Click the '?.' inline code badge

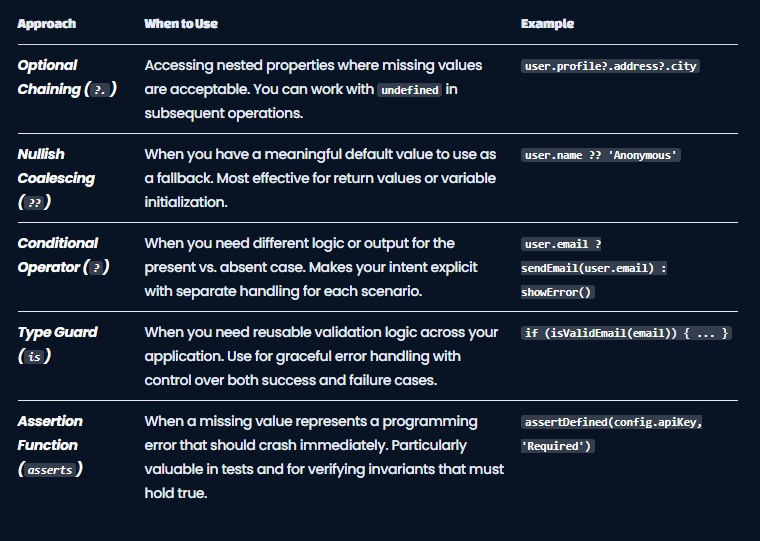100,90
